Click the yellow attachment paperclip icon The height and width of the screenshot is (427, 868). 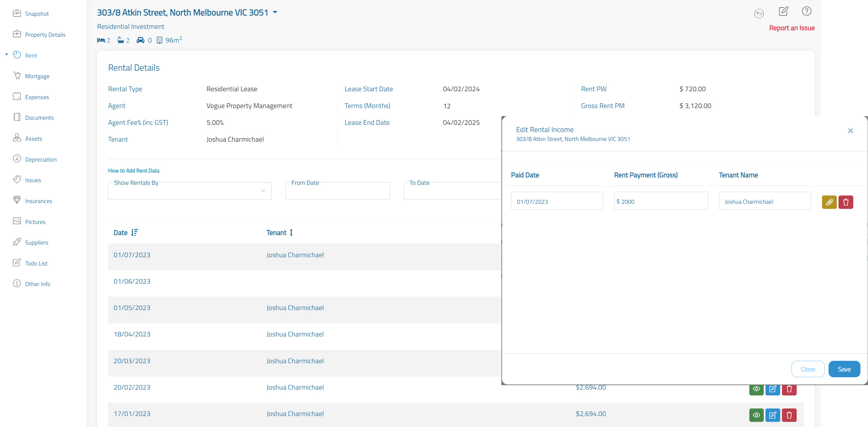click(829, 202)
